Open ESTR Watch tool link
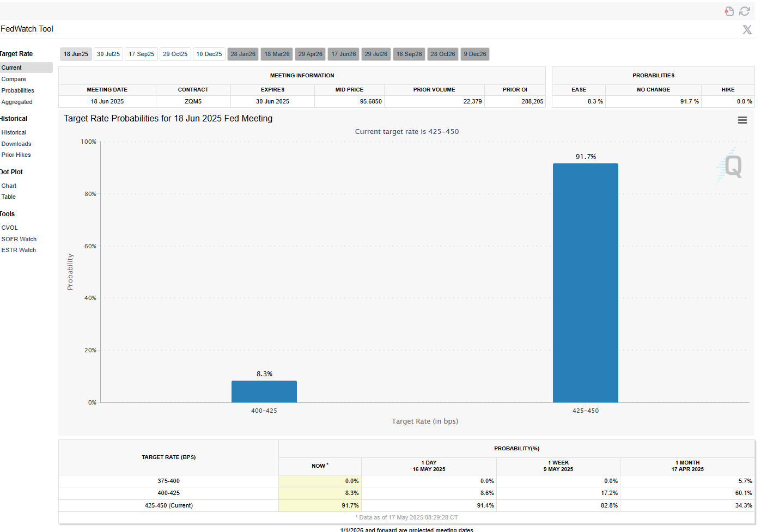Image resolution: width=761 pixels, height=532 pixels. [x=19, y=250]
